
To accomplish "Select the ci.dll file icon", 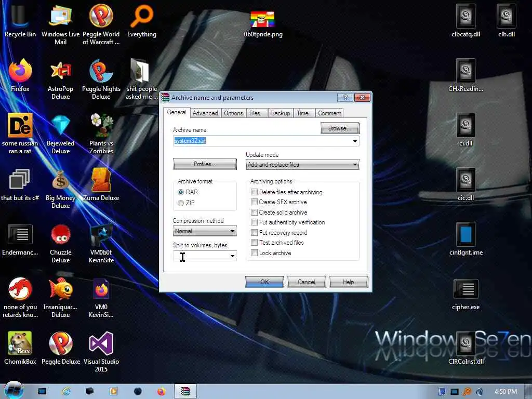I will (x=465, y=129).
